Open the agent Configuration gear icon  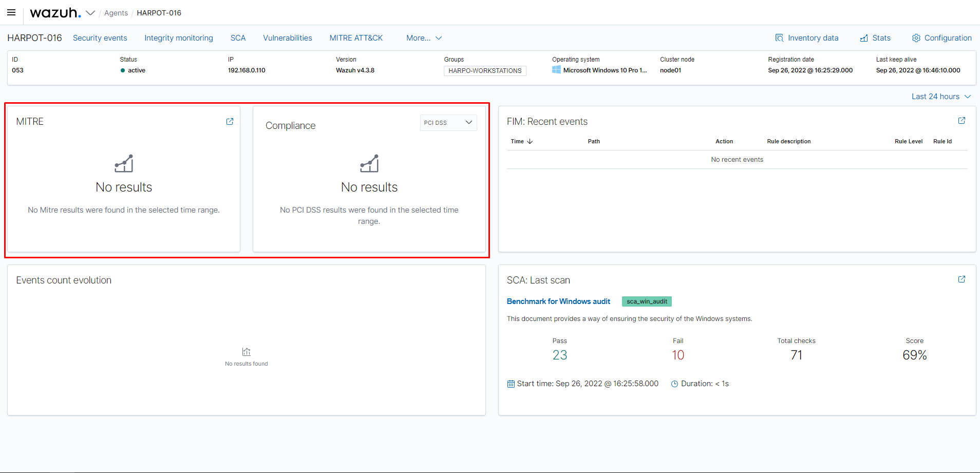point(917,37)
